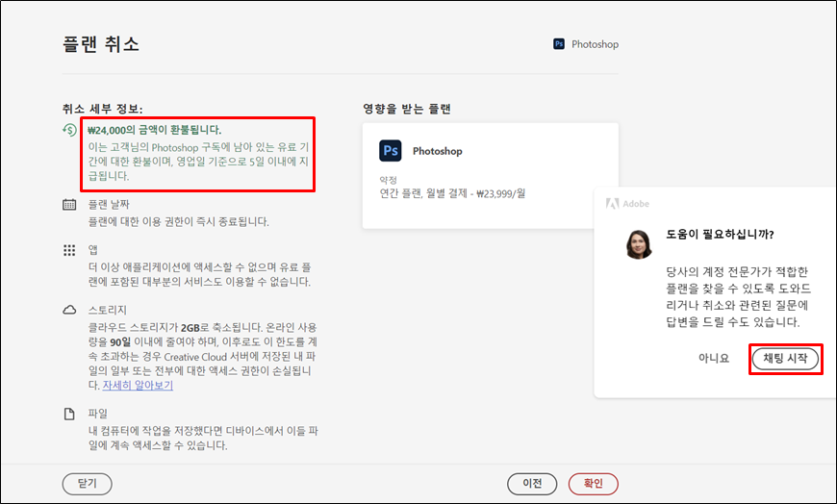Click the large Ps icon in plan card

(x=391, y=151)
